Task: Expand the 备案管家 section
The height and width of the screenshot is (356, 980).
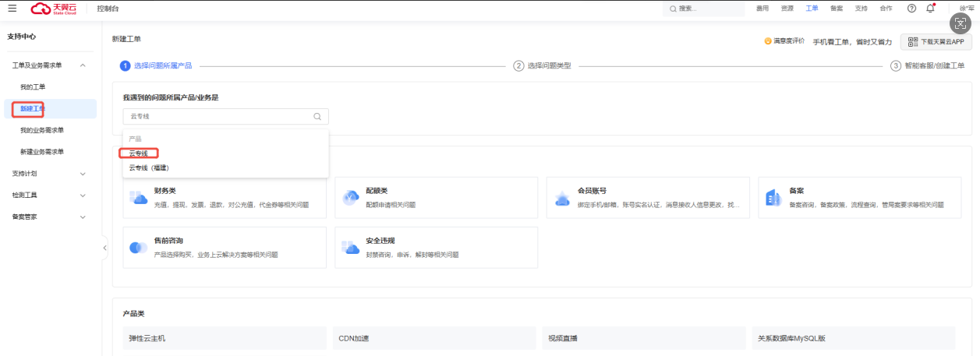Action: [83, 217]
